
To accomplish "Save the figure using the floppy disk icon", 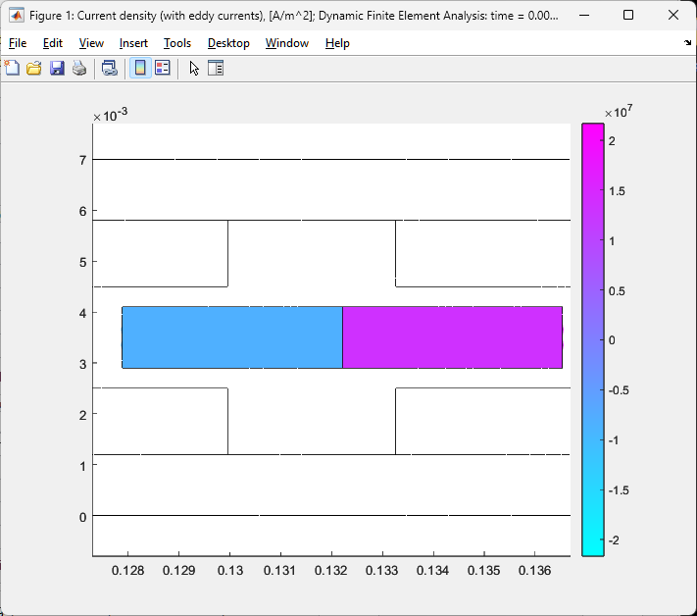I will 57,68.
